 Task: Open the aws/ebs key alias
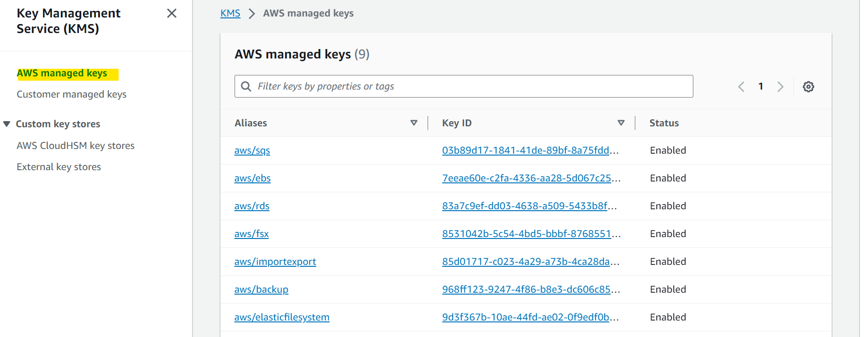(253, 178)
